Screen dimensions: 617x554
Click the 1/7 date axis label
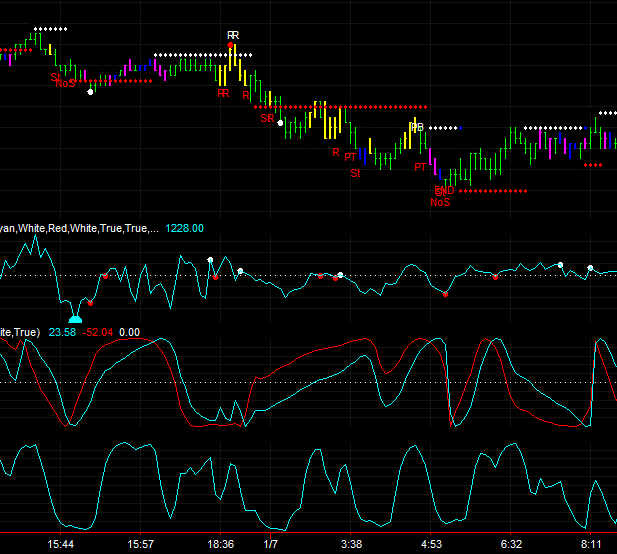[270, 544]
